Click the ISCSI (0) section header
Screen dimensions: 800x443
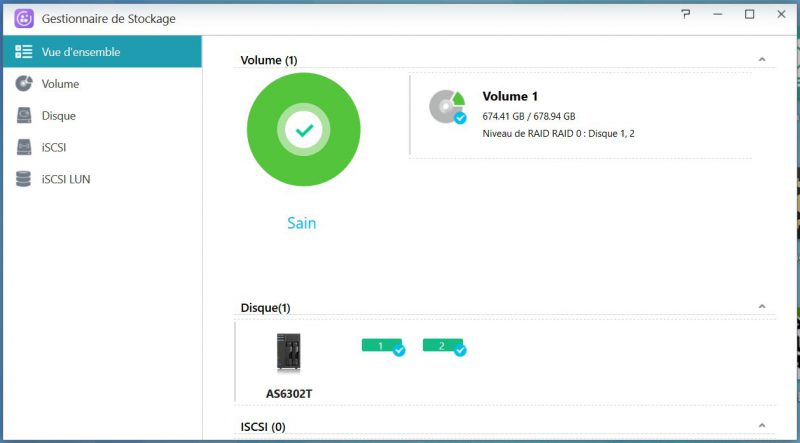tap(263, 426)
